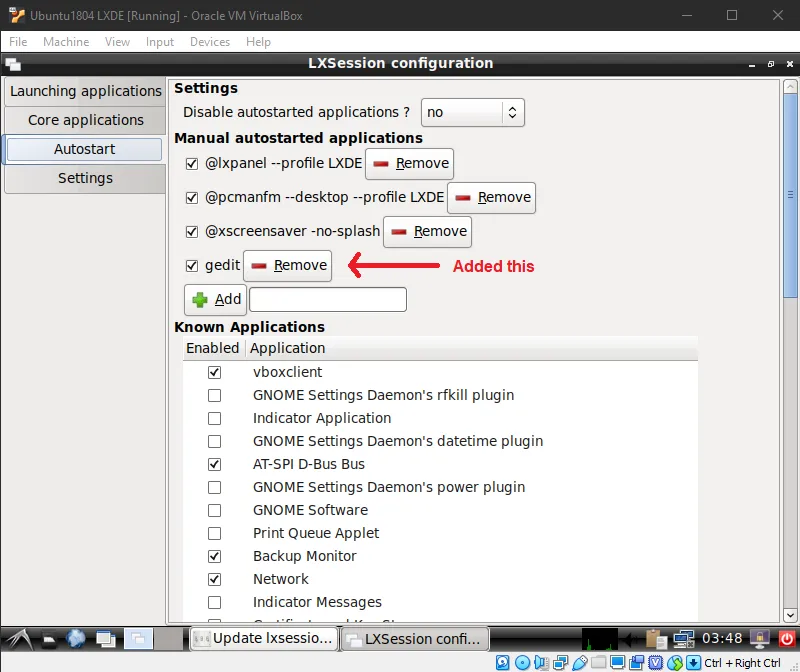
Task: Enable the Indicator Application checkbox
Action: (x=214, y=418)
